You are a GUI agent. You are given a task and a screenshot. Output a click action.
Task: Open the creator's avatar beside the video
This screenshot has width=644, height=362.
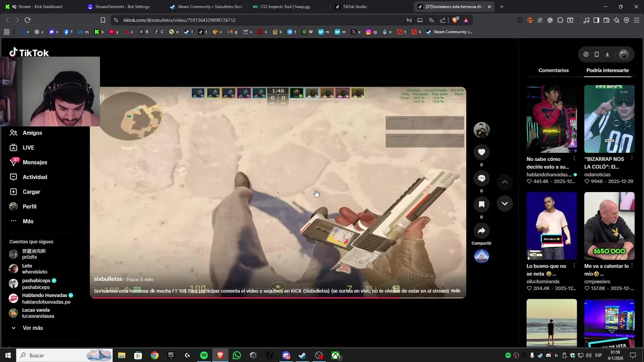pyautogui.click(x=481, y=130)
